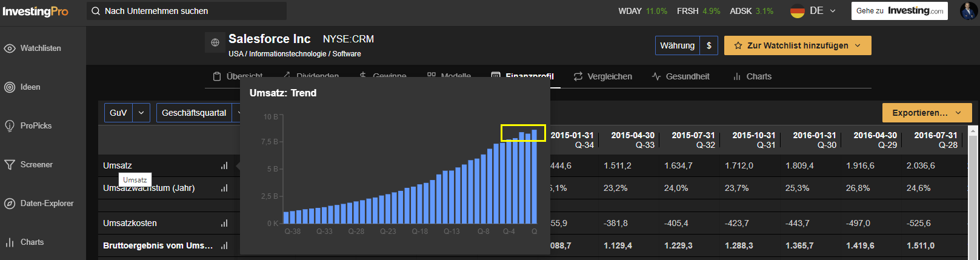Click the tallest bar at Q in trend chart
The height and width of the screenshot is (260, 980).
534,176
